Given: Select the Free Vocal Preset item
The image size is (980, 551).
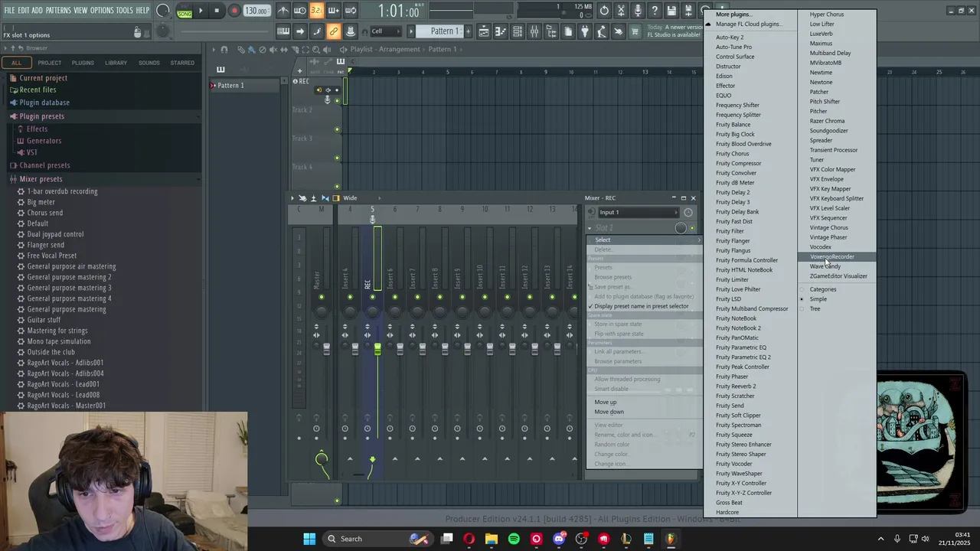Looking at the screenshot, I should click(51, 256).
